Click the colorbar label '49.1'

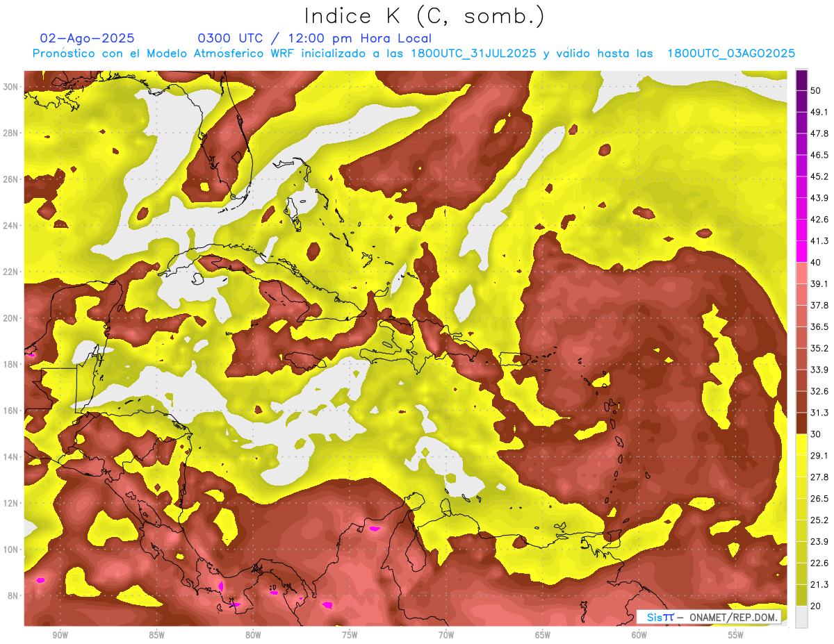819,112
